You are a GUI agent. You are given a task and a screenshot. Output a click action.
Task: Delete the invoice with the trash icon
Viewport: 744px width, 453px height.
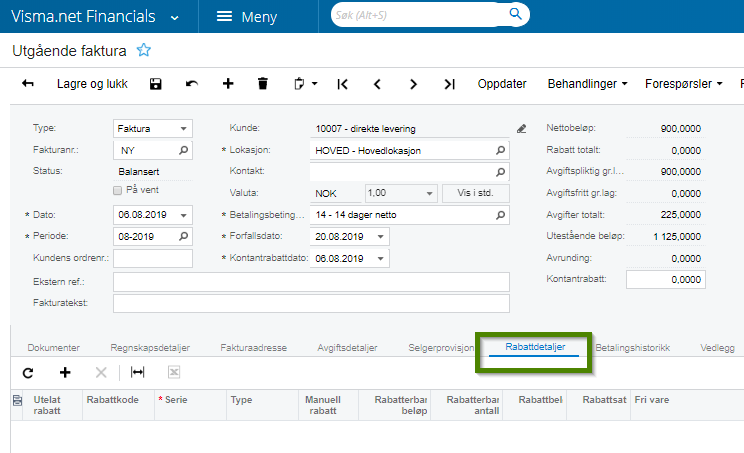click(x=263, y=84)
